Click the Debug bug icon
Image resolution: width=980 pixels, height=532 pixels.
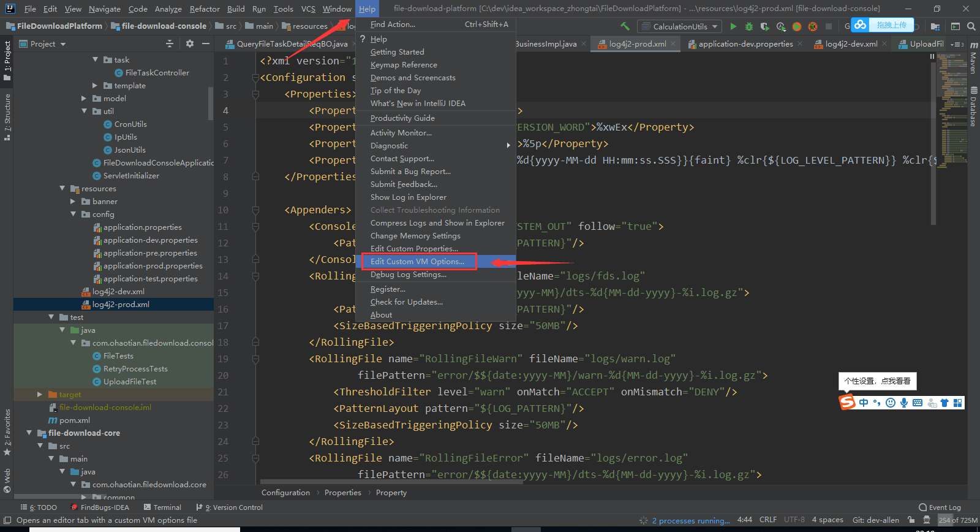pyautogui.click(x=748, y=26)
